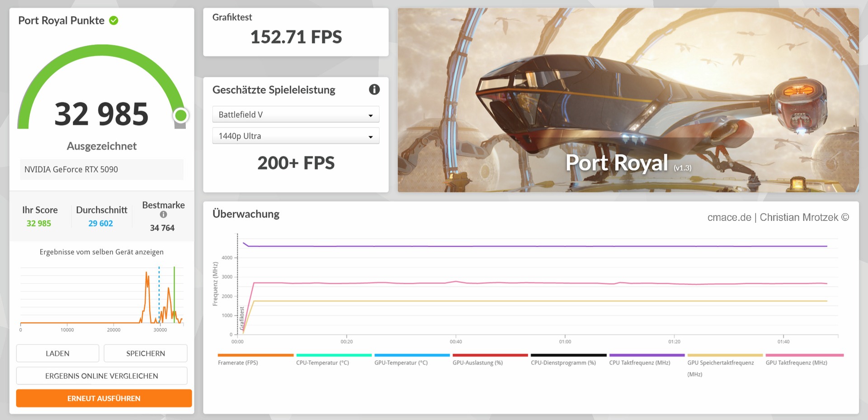Viewport: 868px width, 420px height.
Task: Open the Battlefield V game dropdown
Action: pyautogui.click(x=296, y=115)
